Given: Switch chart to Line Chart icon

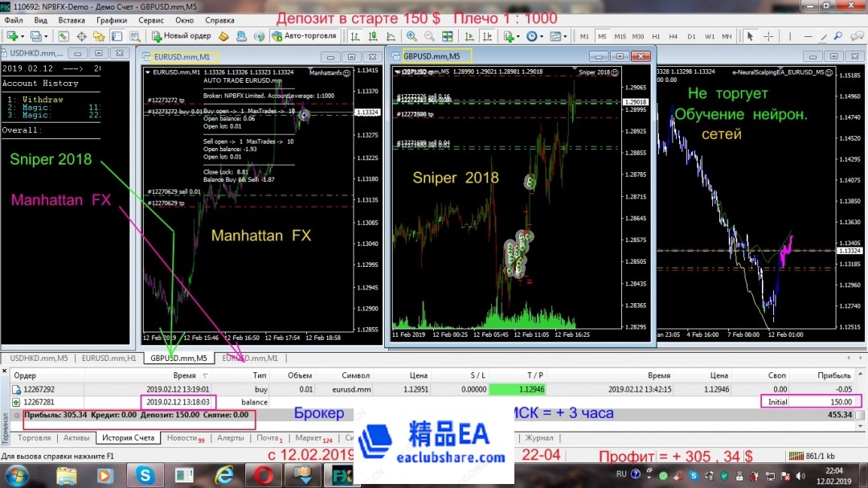Looking at the screenshot, I should (391, 36).
